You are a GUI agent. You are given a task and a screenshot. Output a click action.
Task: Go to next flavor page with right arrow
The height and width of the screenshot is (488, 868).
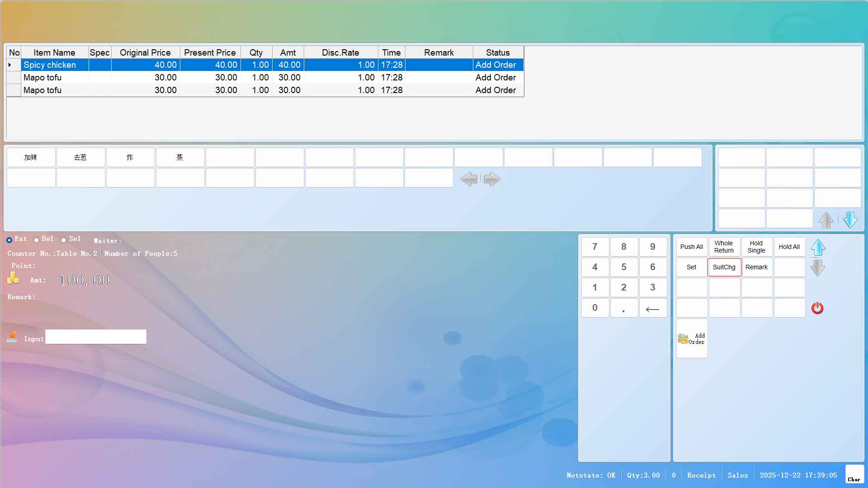pyautogui.click(x=492, y=179)
